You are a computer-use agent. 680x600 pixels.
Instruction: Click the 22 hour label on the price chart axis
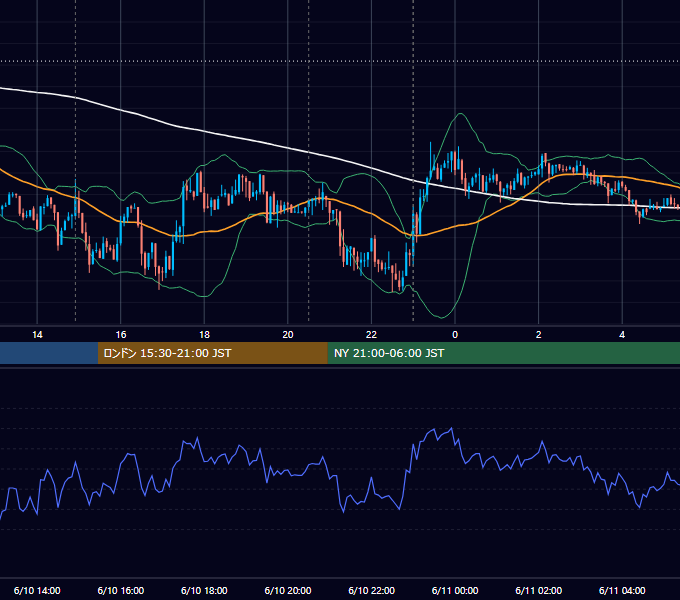tap(372, 335)
